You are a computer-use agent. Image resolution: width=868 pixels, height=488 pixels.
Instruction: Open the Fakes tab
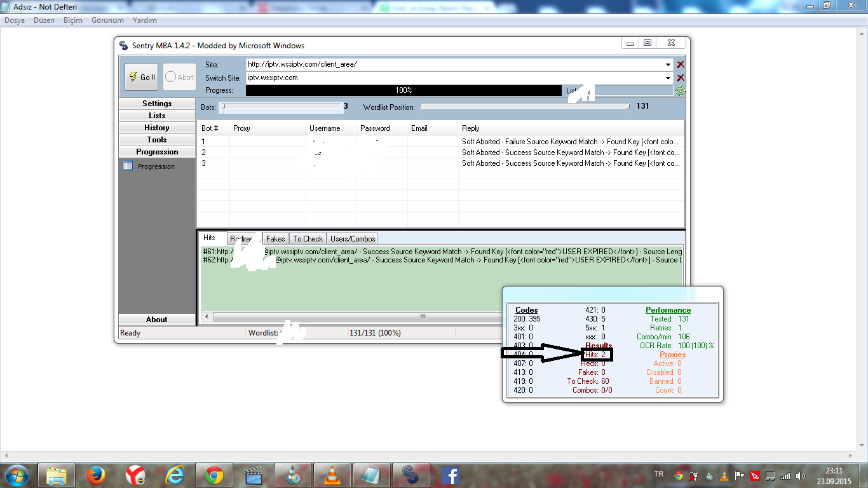(x=275, y=239)
